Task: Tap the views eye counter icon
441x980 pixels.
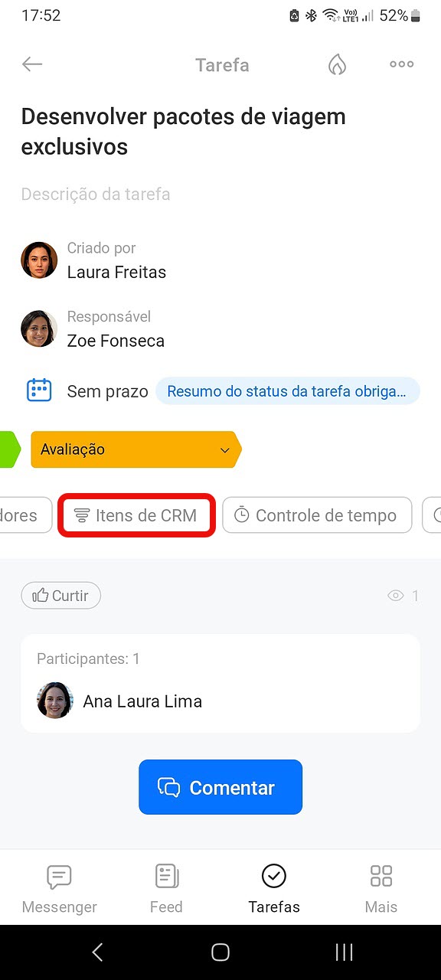Action: (395, 596)
